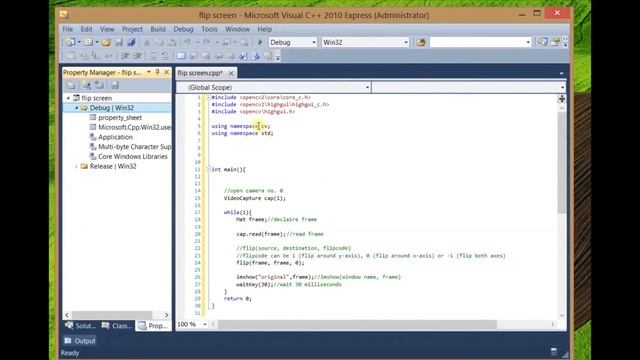Click the editor split-window handle icon
The height and width of the screenshot is (360, 640).
[x=562, y=99]
